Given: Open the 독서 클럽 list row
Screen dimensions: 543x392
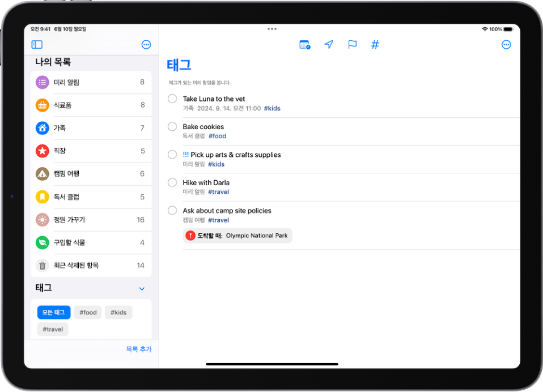Looking at the screenshot, I should point(91,197).
